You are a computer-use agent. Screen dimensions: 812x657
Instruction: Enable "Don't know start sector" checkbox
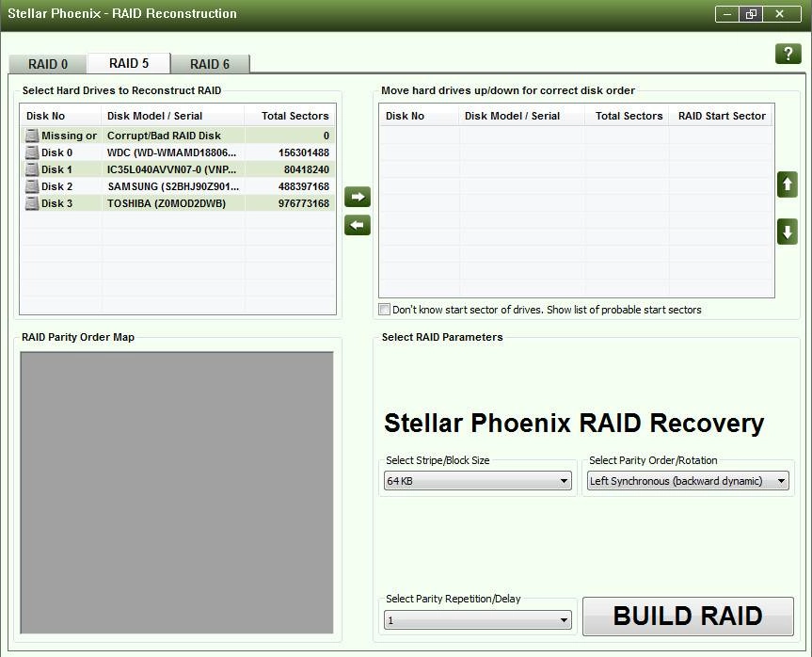coord(384,310)
